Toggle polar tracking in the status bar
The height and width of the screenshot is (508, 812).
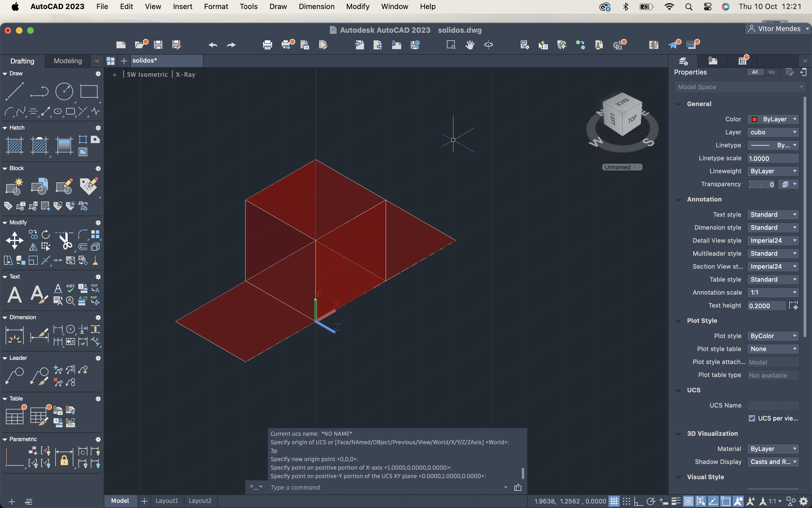click(x=651, y=501)
